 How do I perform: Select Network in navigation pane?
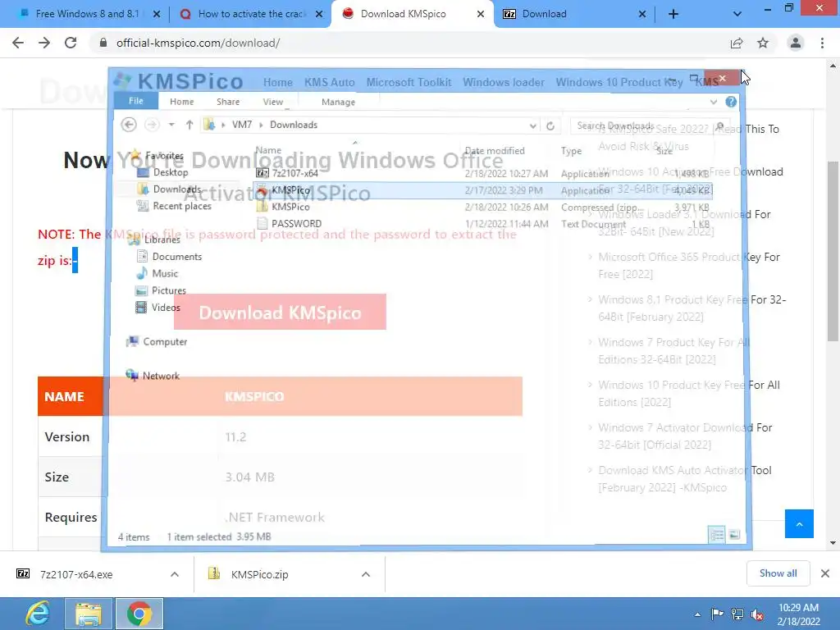161,376
